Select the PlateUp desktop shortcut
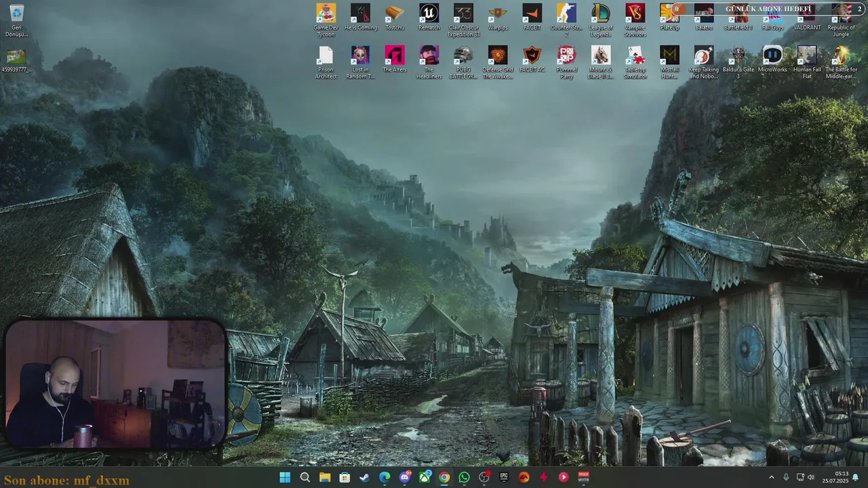868x488 pixels. [670, 18]
